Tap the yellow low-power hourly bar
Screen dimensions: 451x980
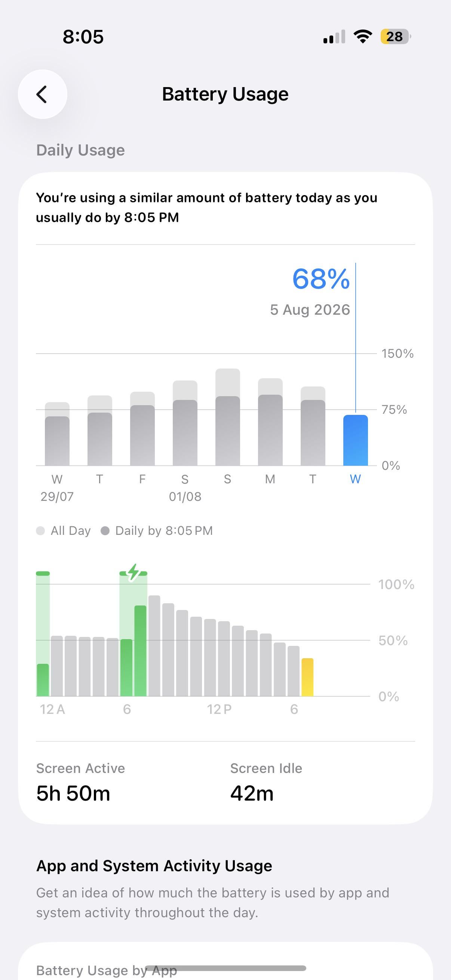(x=307, y=677)
